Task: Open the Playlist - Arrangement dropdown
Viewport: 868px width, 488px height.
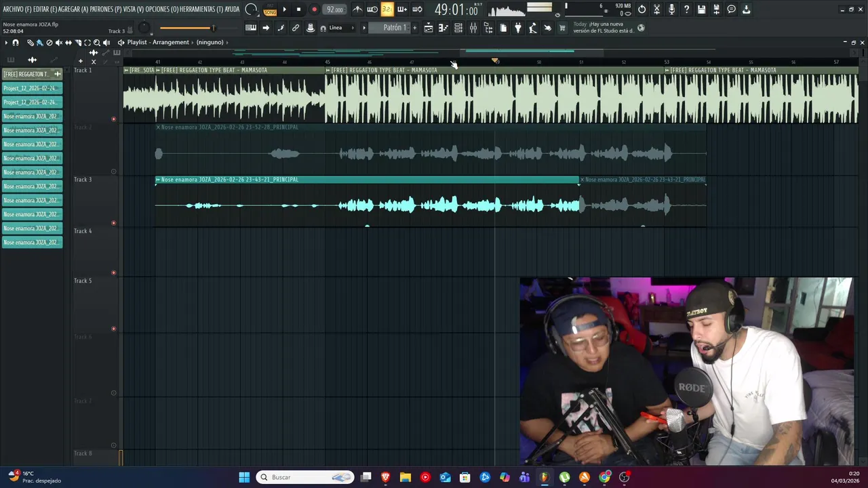Action: tap(158, 42)
